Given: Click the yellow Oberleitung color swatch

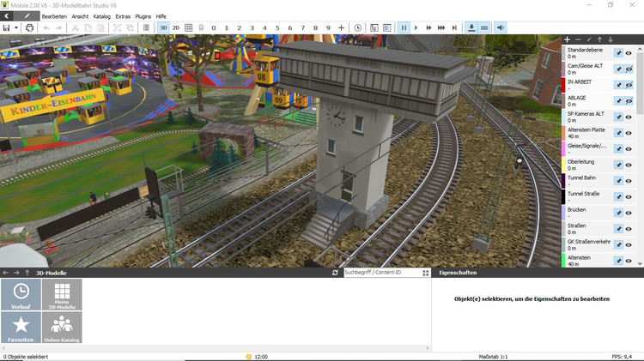Looking at the screenshot, I should 563,165.
